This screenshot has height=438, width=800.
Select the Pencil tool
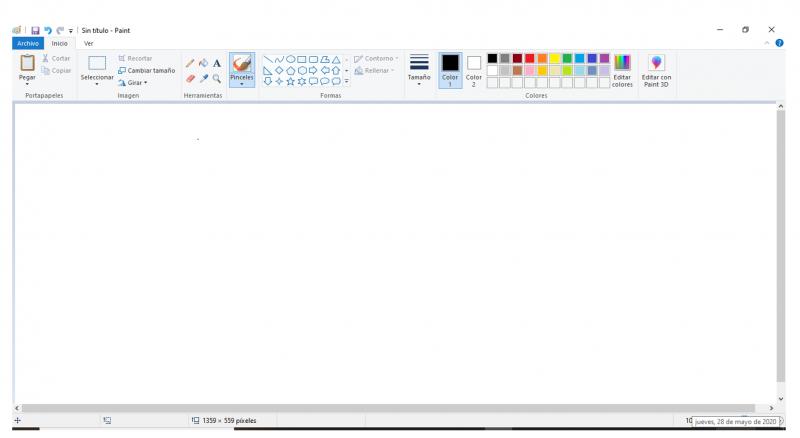click(x=190, y=63)
